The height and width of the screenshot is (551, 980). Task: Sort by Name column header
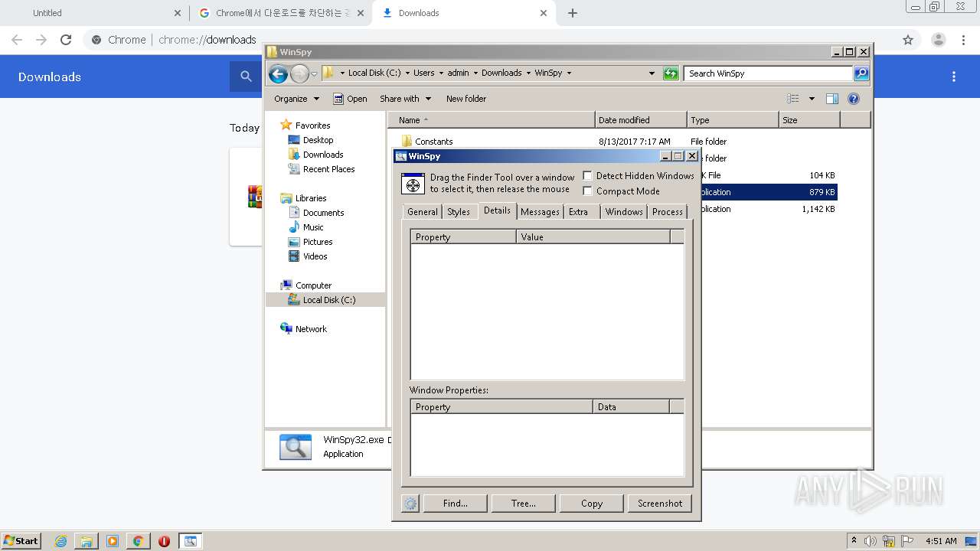(492, 120)
